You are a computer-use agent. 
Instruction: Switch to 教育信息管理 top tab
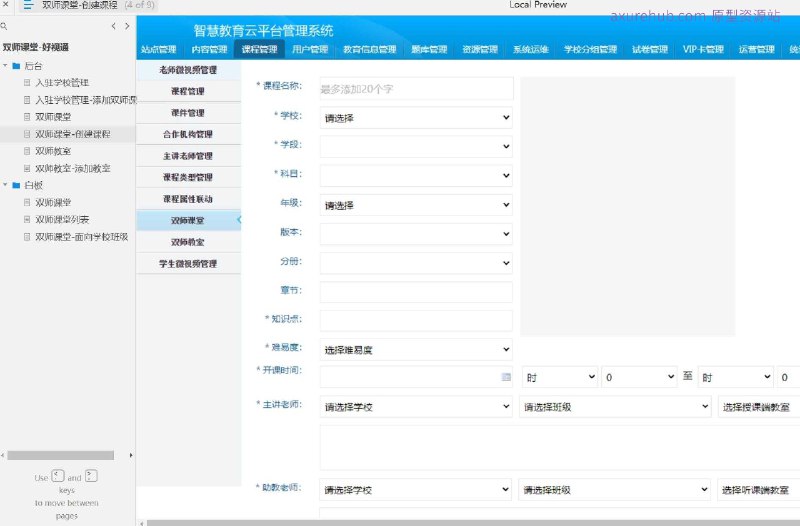369,49
